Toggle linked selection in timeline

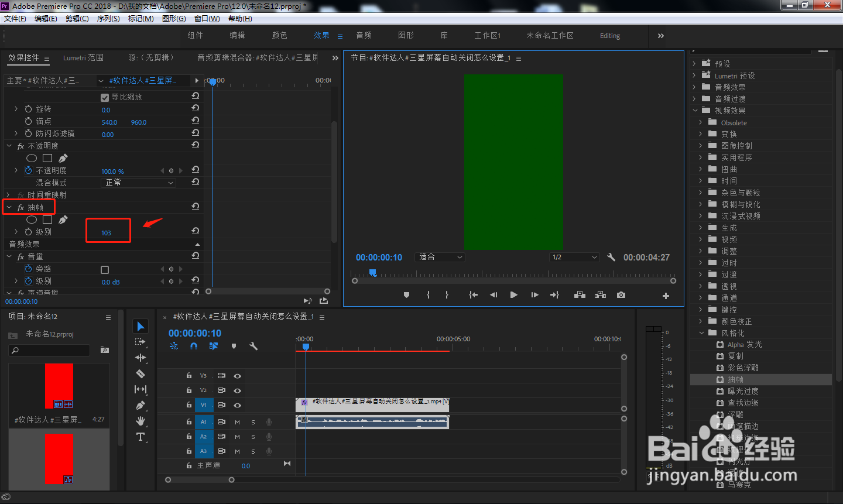[x=214, y=346]
